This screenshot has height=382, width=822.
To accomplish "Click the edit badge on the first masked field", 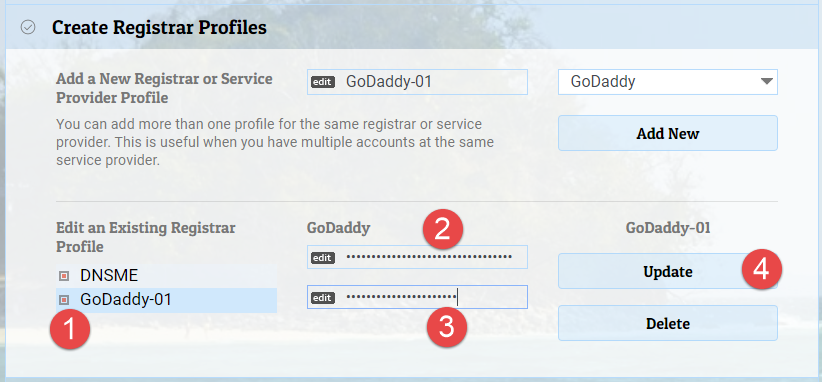I will (322, 258).
